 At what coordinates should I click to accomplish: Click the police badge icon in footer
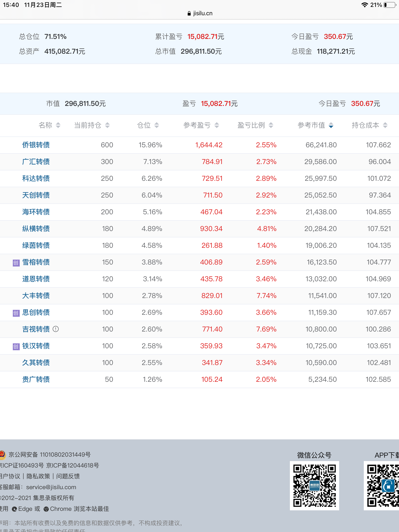(x=2, y=455)
